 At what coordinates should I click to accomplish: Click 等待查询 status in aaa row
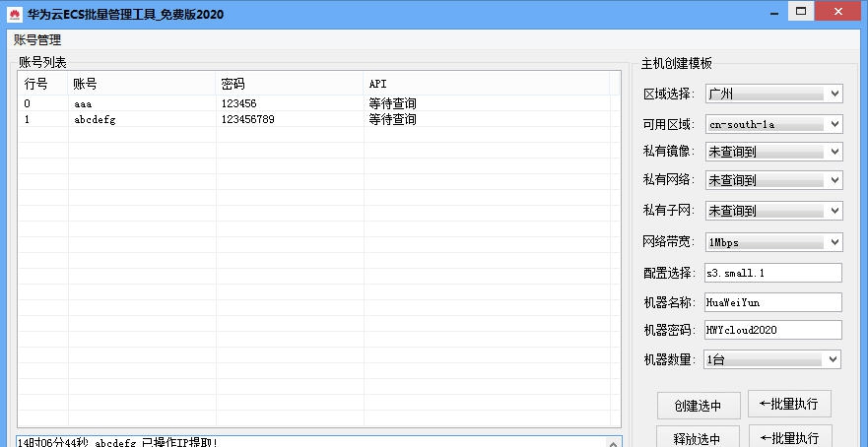pyautogui.click(x=392, y=103)
